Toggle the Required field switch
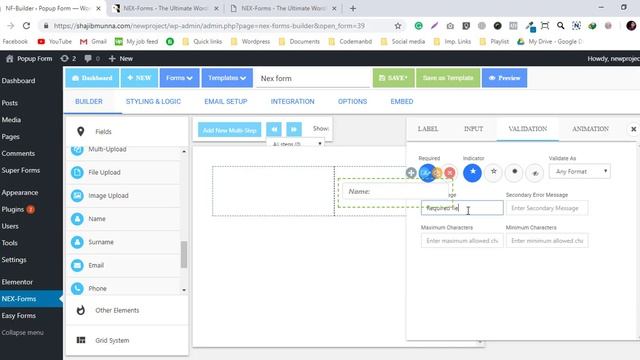 click(x=427, y=173)
